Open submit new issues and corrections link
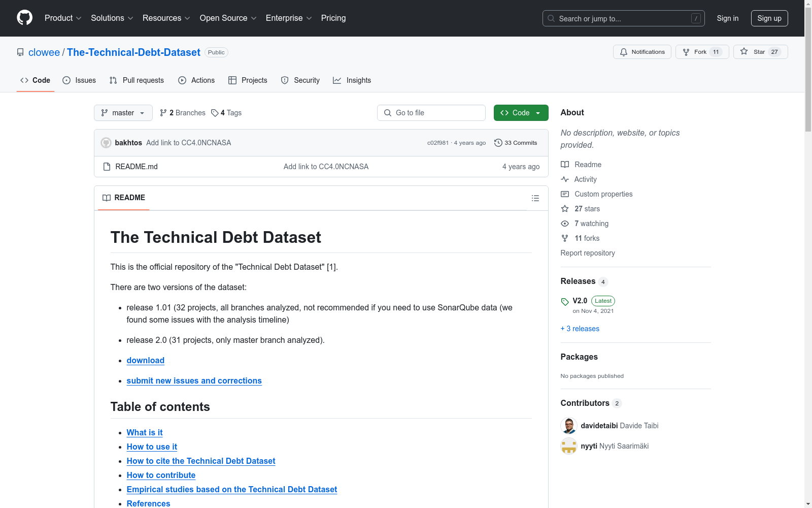812x508 pixels. point(194,380)
